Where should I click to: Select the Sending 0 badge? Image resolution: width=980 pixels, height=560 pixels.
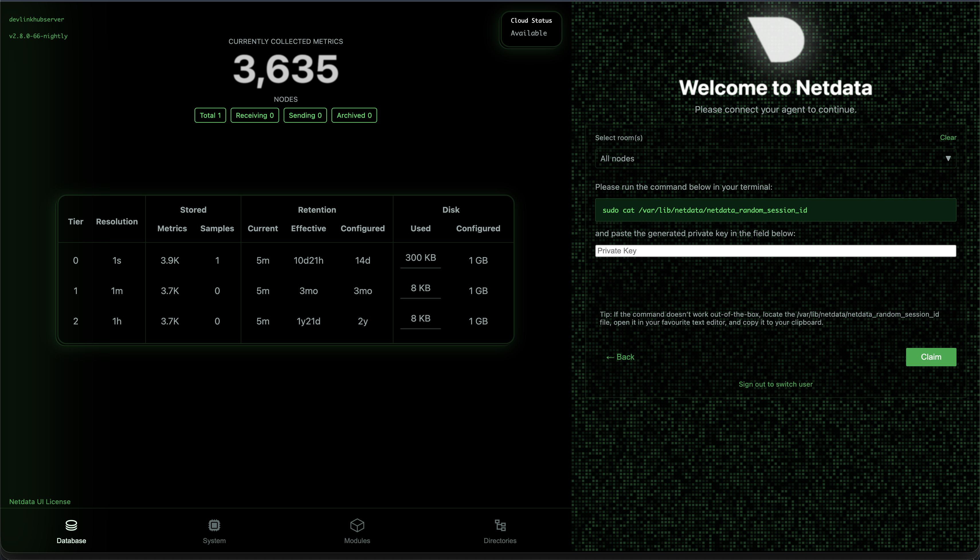pyautogui.click(x=305, y=115)
